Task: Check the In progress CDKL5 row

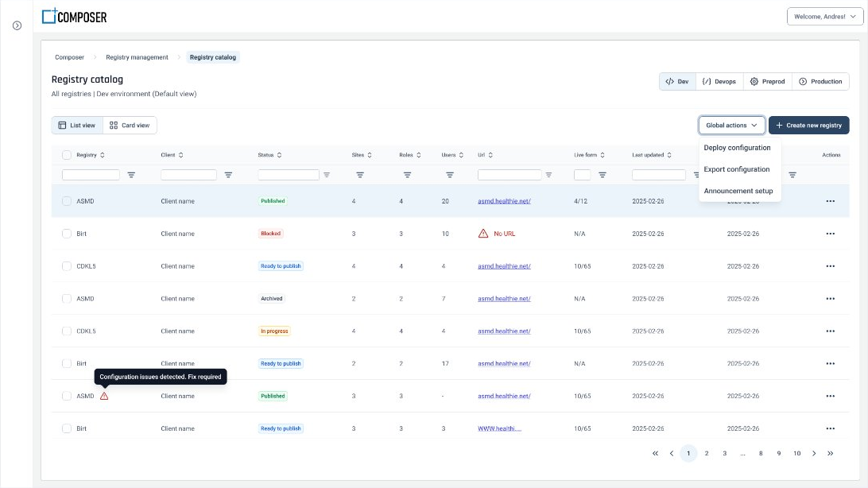Action: coord(67,331)
